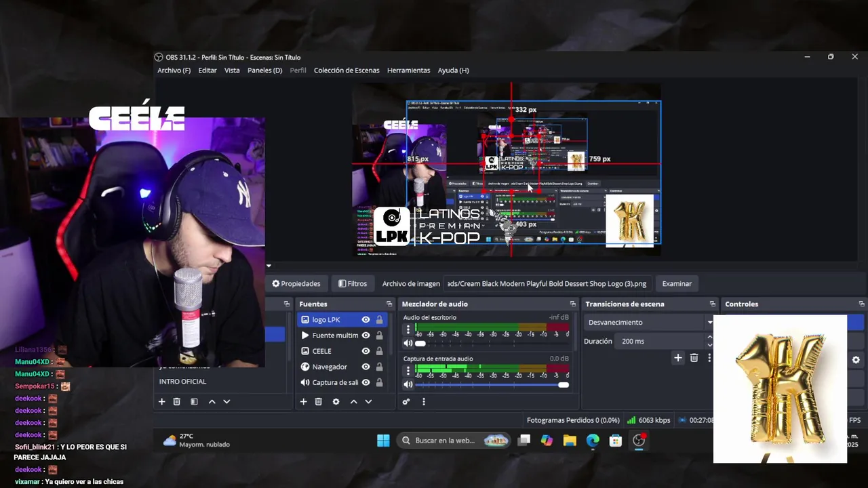Click the Filtros button
The width and height of the screenshot is (868, 488).
coord(353,284)
